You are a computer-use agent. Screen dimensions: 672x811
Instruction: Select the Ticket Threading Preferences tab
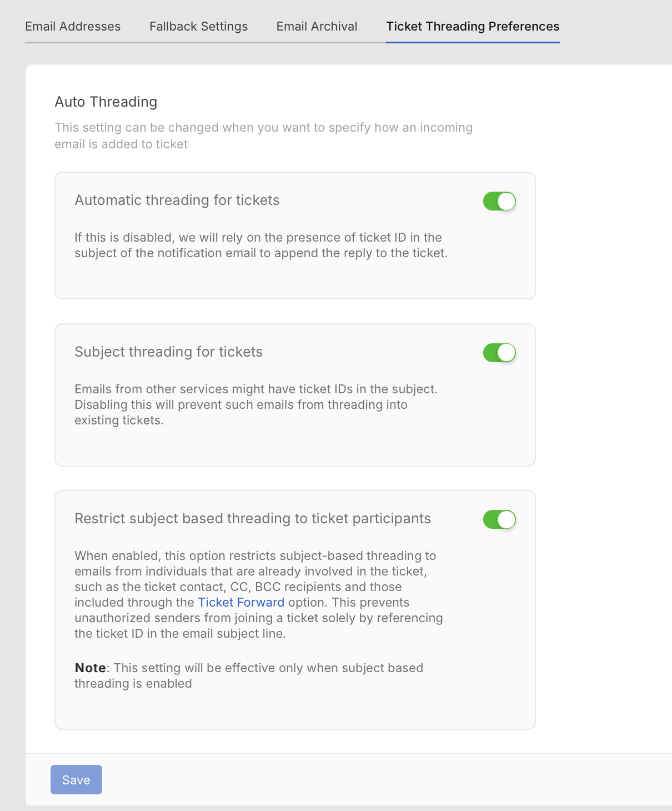pos(473,26)
